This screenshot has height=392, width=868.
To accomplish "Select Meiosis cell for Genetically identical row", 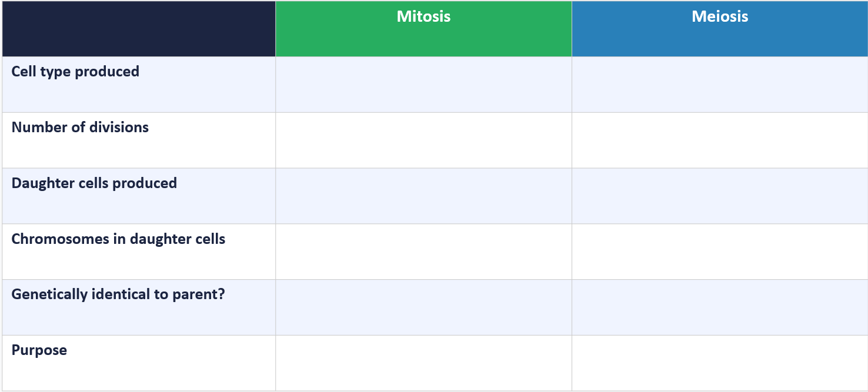I will (x=720, y=307).
